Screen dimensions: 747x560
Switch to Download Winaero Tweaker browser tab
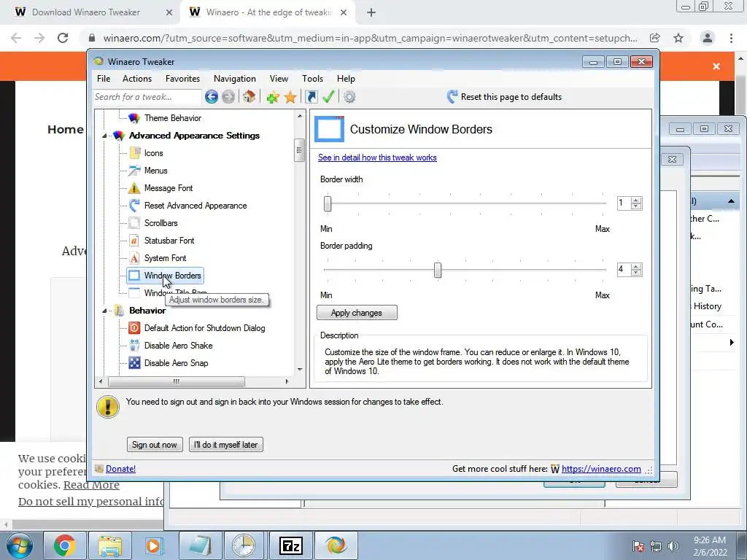click(86, 12)
